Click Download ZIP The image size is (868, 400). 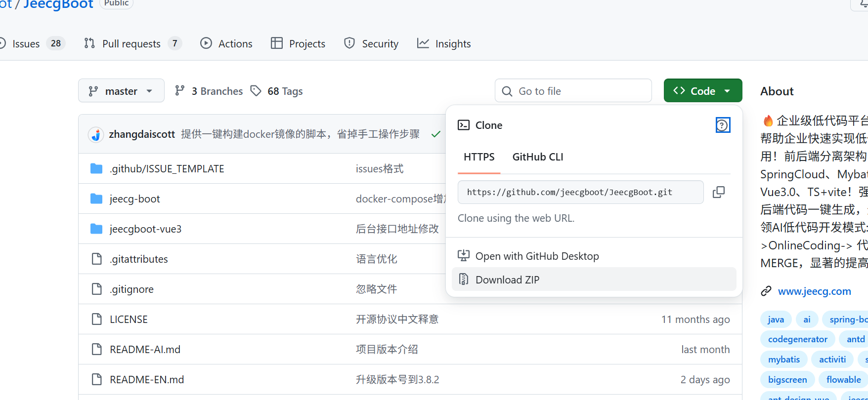[x=594, y=280]
